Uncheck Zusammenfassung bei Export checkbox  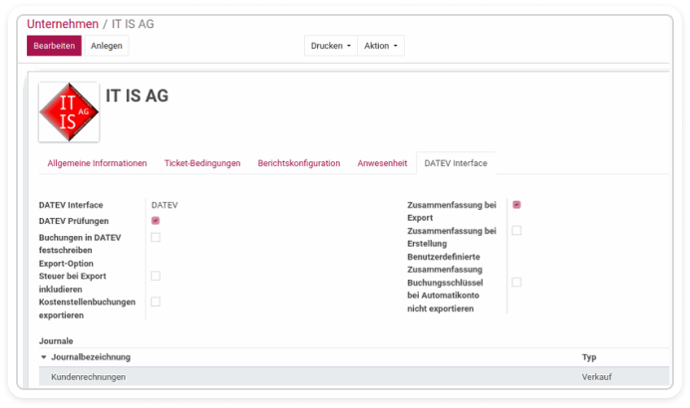tap(517, 205)
